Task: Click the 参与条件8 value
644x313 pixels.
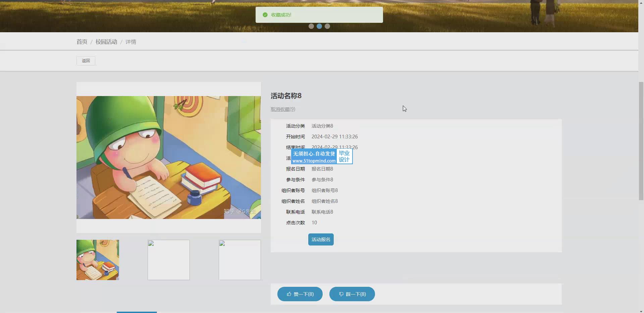Action: click(x=322, y=180)
